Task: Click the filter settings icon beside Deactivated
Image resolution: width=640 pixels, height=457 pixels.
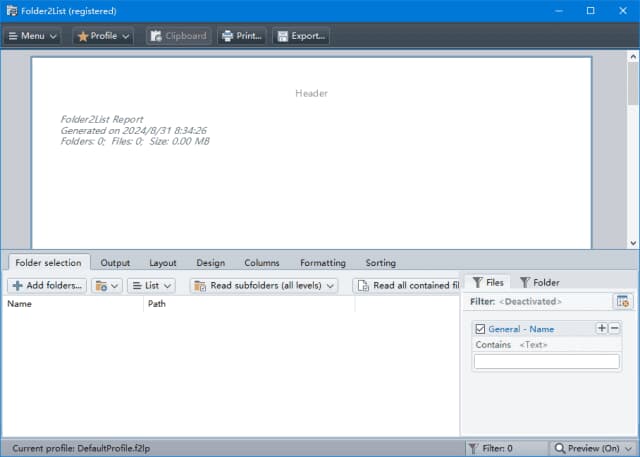Action: coord(623,301)
